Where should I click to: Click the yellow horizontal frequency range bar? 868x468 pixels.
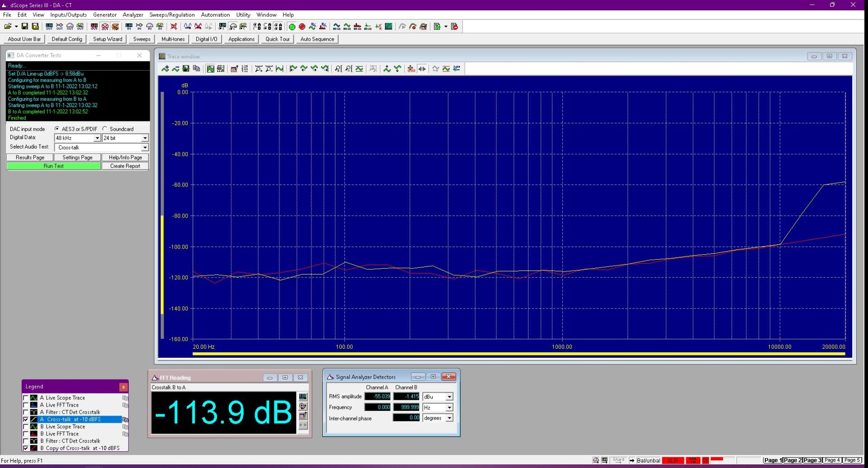[519, 354]
